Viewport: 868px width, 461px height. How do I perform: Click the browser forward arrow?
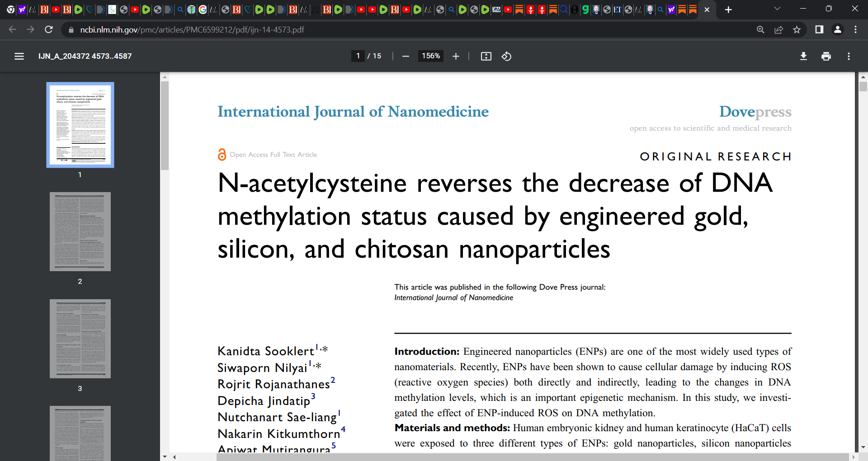(x=30, y=29)
